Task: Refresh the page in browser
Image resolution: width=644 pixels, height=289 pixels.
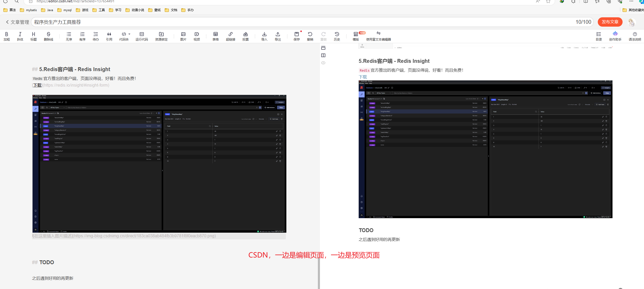Action: [x=5, y=1]
